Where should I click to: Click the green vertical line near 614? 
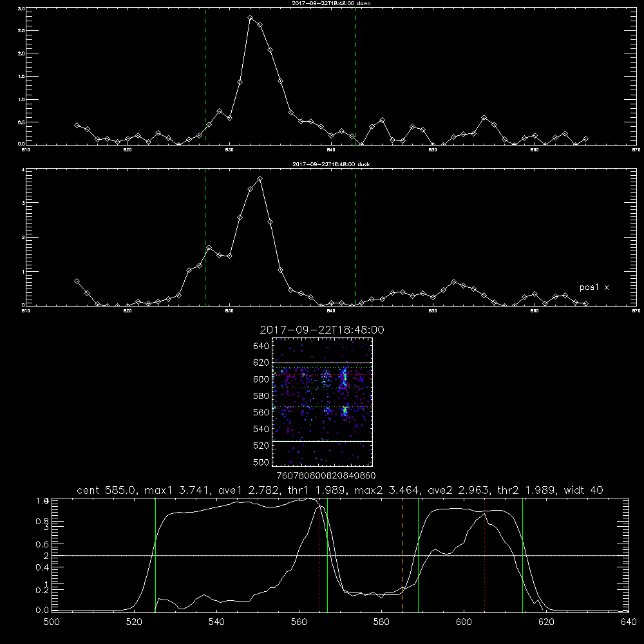click(x=522, y=555)
